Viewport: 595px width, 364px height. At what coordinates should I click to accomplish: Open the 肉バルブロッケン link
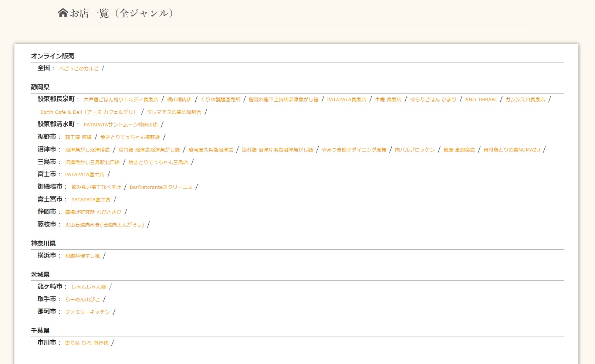click(x=415, y=150)
